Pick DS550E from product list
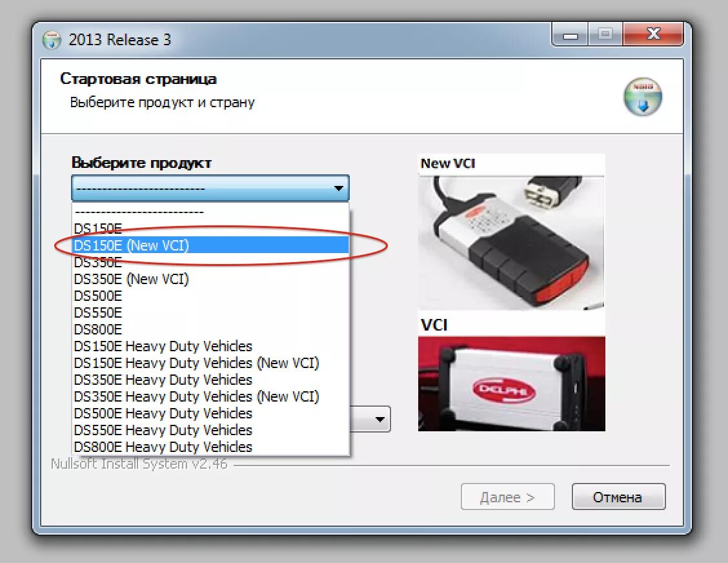 click(210, 312)
